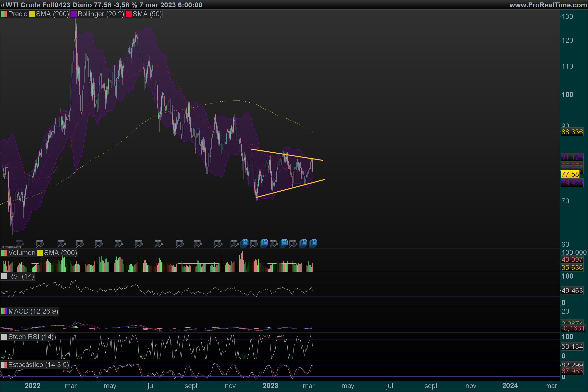Click the Volumen panel legend icon

pyautogui.click(x=4, y=253)
